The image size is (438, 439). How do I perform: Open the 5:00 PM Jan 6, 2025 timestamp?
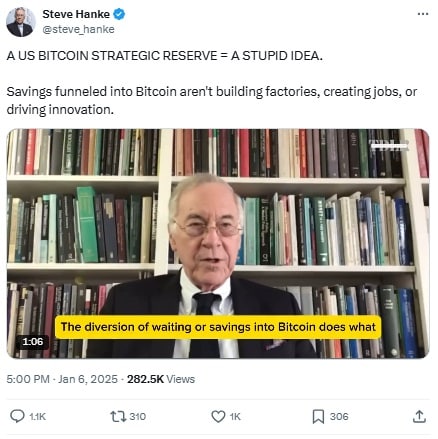point(62,379)
